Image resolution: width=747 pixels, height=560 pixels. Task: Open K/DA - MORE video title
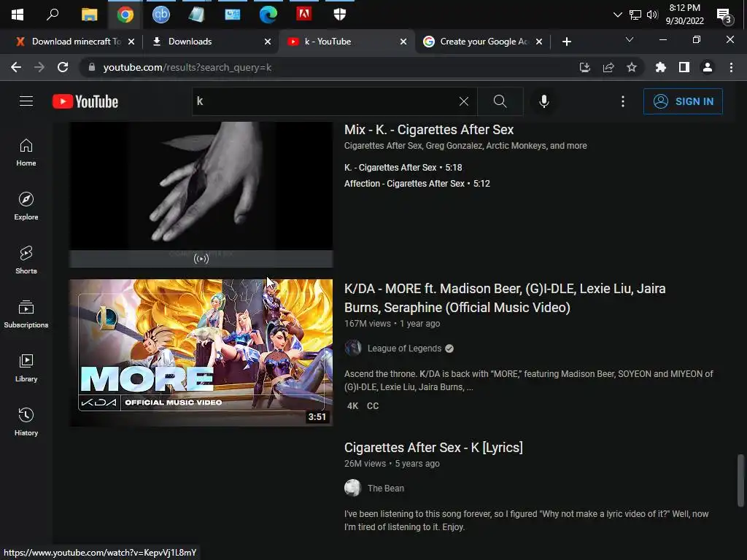click(x=505, y=298)
